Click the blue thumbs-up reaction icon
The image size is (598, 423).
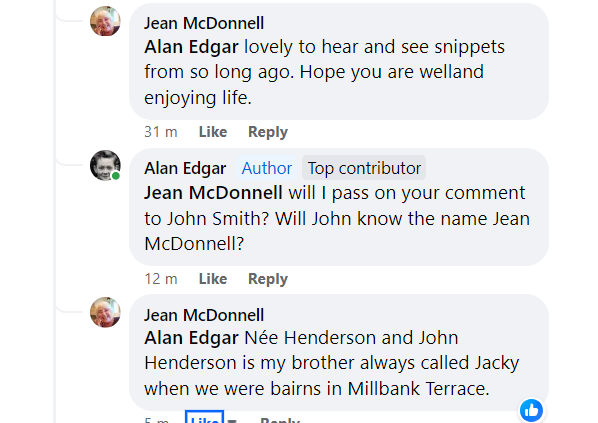point(531,410)
